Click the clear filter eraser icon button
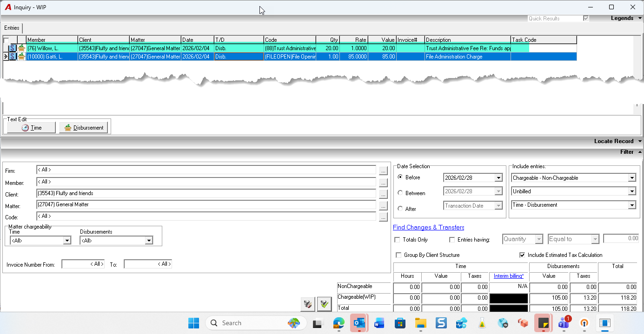The height and width of the screenshot is (334, 644). point(307,304)
